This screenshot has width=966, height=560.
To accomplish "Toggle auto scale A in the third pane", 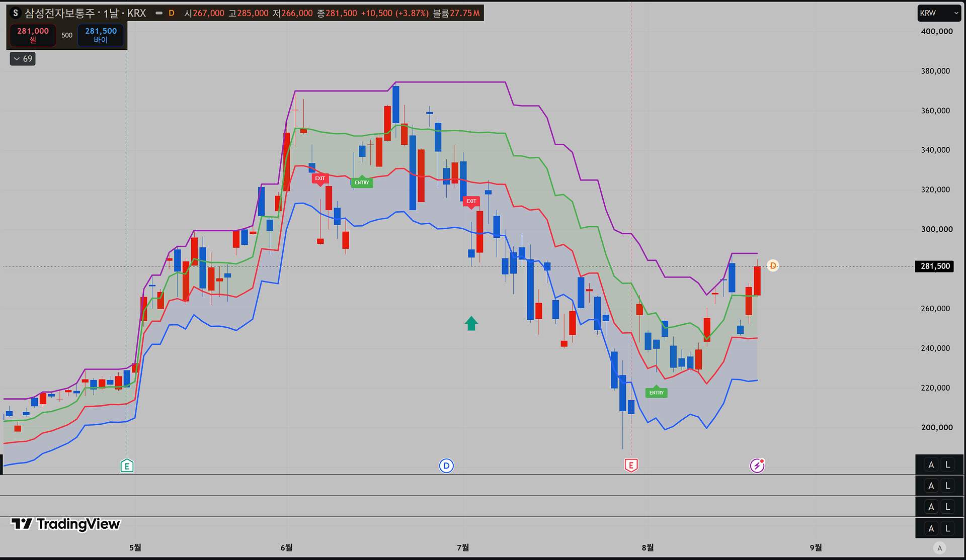I will click(x=931, y=507).
